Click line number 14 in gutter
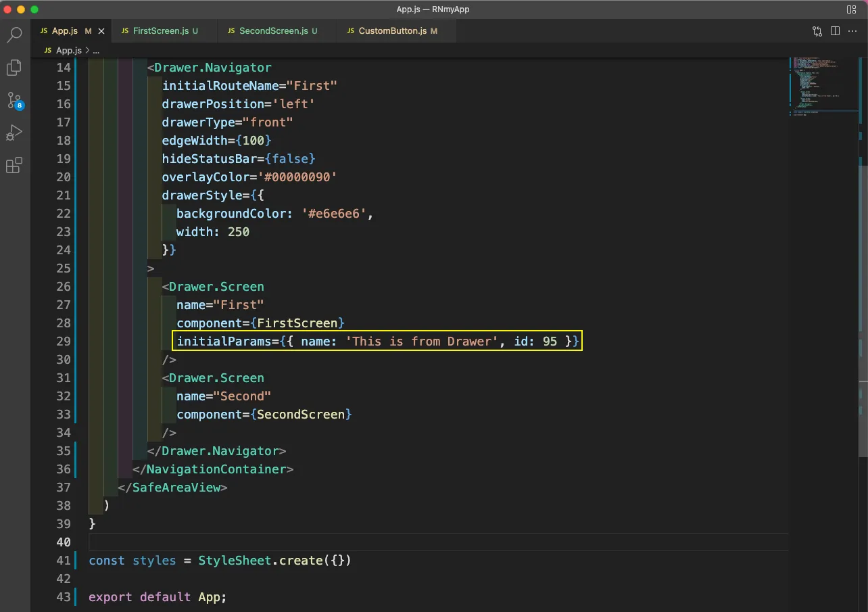Viewport: 868px width, 612px height. tap(64, 68)
